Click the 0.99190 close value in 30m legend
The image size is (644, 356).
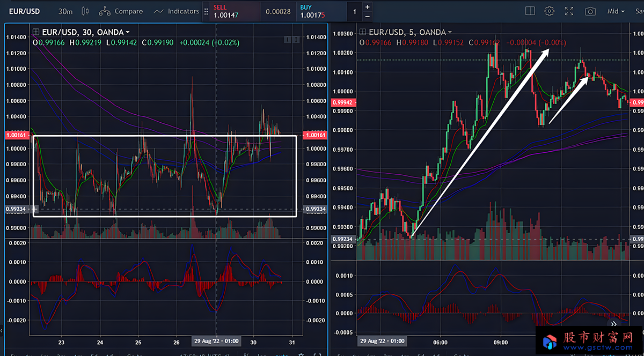pos(157,42)
